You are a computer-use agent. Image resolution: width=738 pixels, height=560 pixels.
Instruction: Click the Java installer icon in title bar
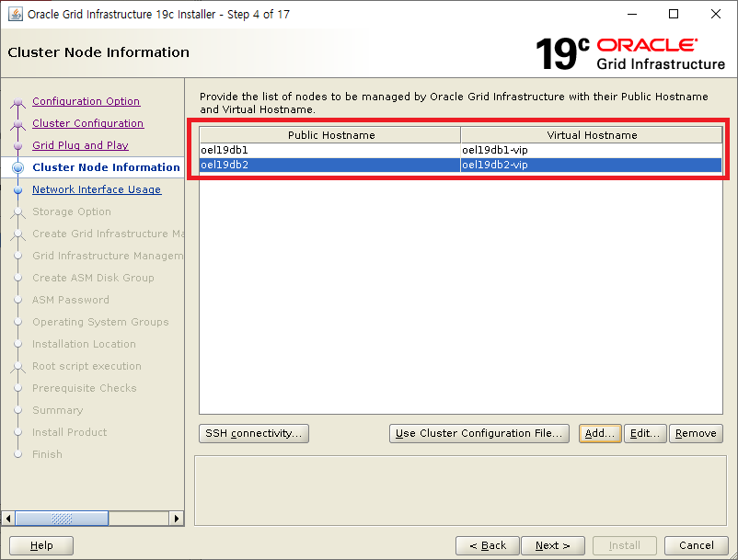point(16,14)
